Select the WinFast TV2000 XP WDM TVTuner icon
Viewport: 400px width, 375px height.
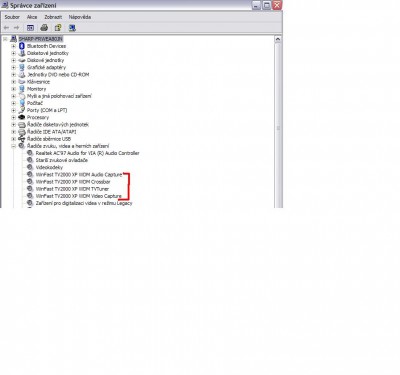point(30,189)
